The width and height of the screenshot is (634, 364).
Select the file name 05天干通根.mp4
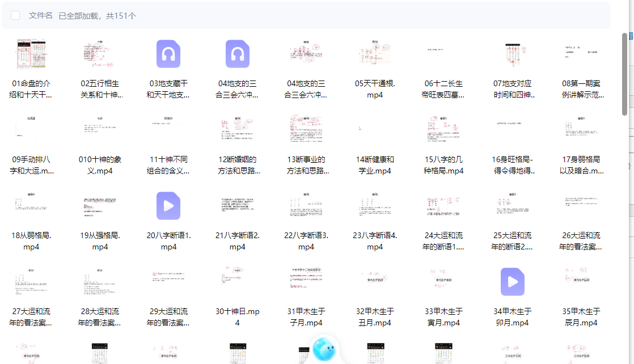pyautogui.click(x=375, y=89)
